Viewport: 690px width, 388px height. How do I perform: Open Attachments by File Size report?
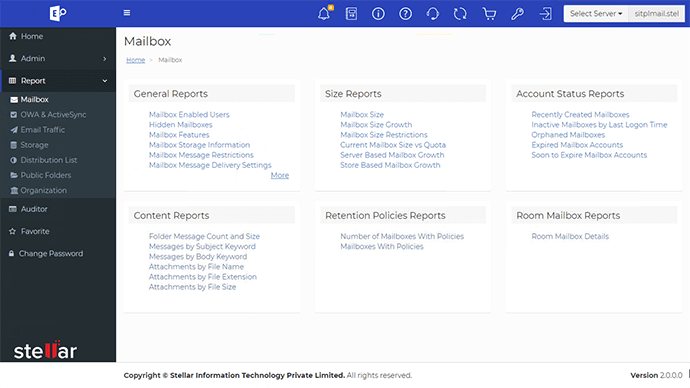coord(192,287)
